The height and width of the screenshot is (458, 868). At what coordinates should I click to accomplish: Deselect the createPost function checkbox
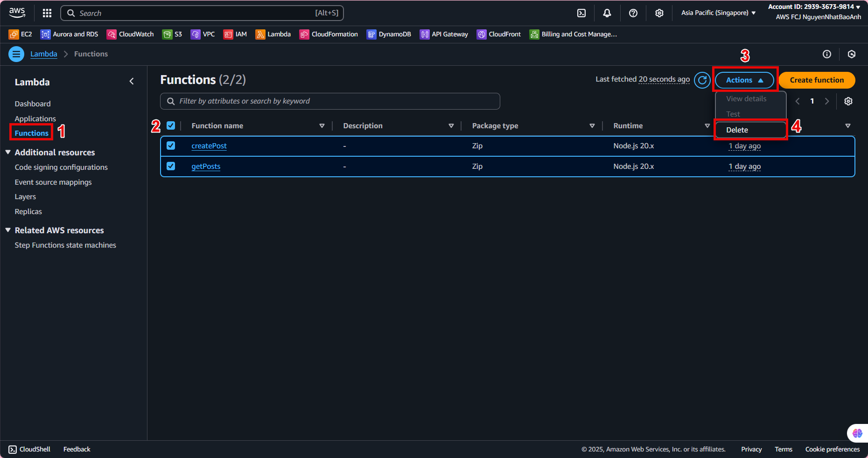pos(171,146)
